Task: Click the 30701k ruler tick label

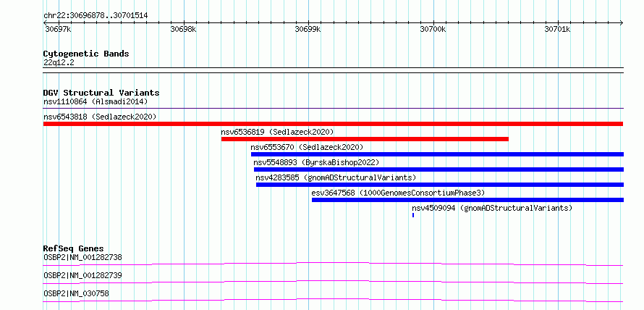Action: coord(558,29)
